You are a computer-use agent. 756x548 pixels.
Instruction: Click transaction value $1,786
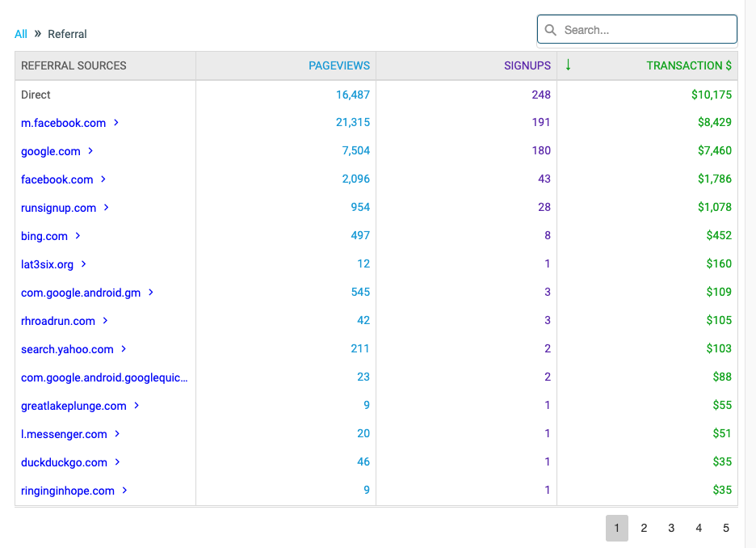(x=715, y=179)
